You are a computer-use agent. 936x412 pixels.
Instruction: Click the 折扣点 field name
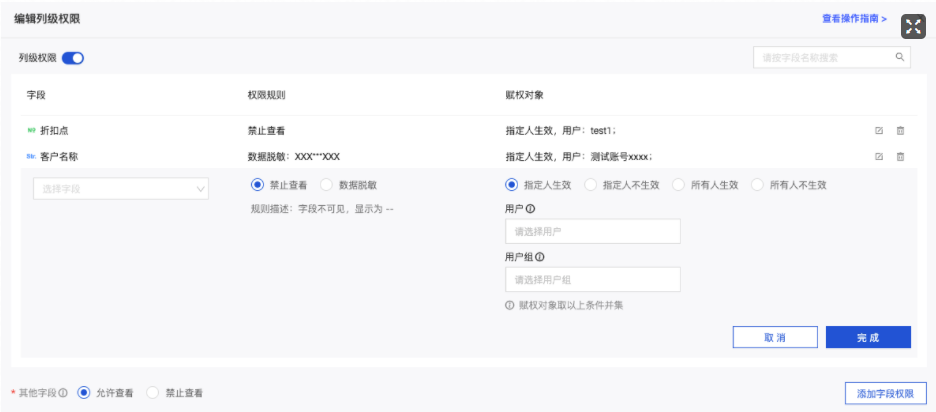[x=54, y=130]
